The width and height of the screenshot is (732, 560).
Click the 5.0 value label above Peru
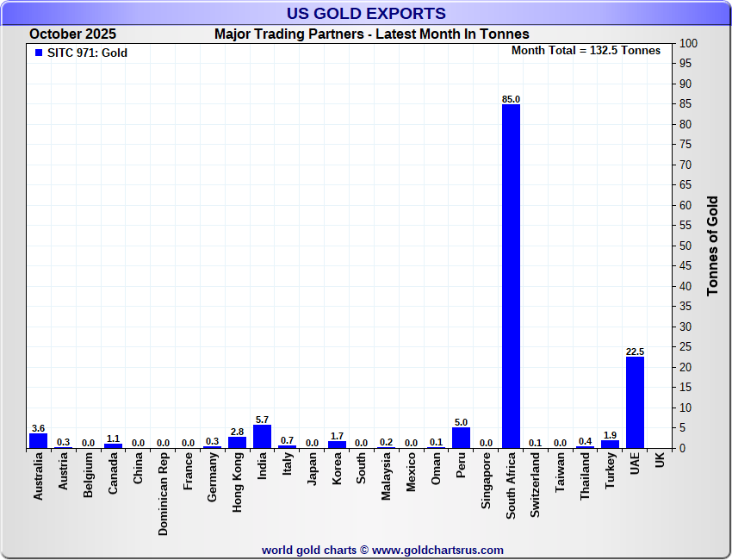(x=461, y=423)
